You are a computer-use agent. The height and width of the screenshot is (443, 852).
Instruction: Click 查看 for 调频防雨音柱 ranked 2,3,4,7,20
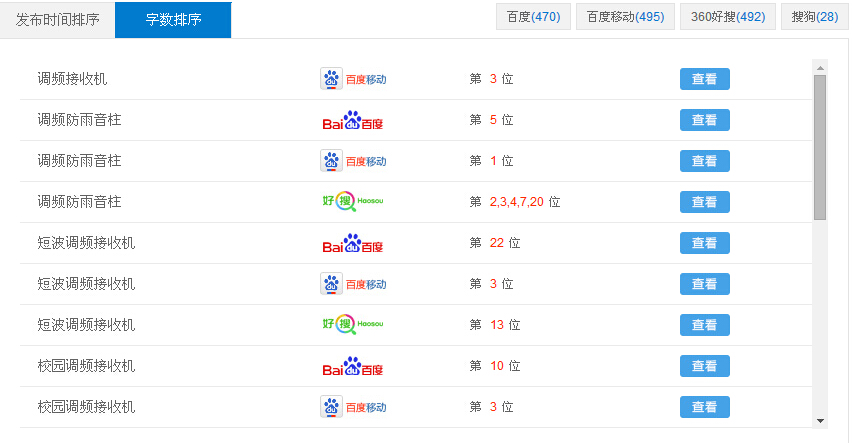704,202
